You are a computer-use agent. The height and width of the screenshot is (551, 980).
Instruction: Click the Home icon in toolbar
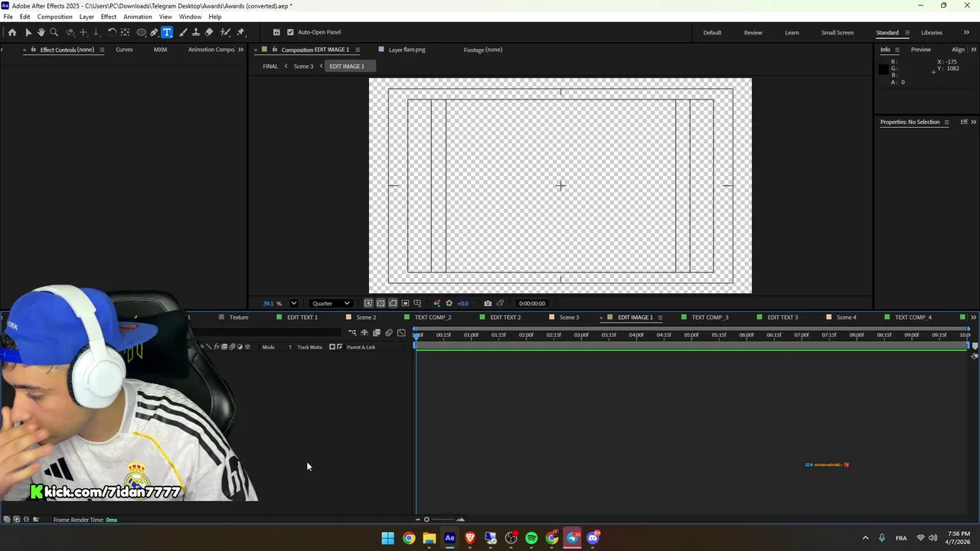[11, 32]
